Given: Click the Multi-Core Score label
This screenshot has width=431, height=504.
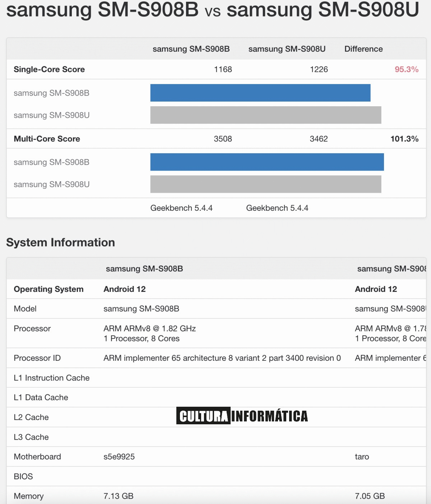Looking at the screenshot, I should pyautogui.click(x=47, y=139).
